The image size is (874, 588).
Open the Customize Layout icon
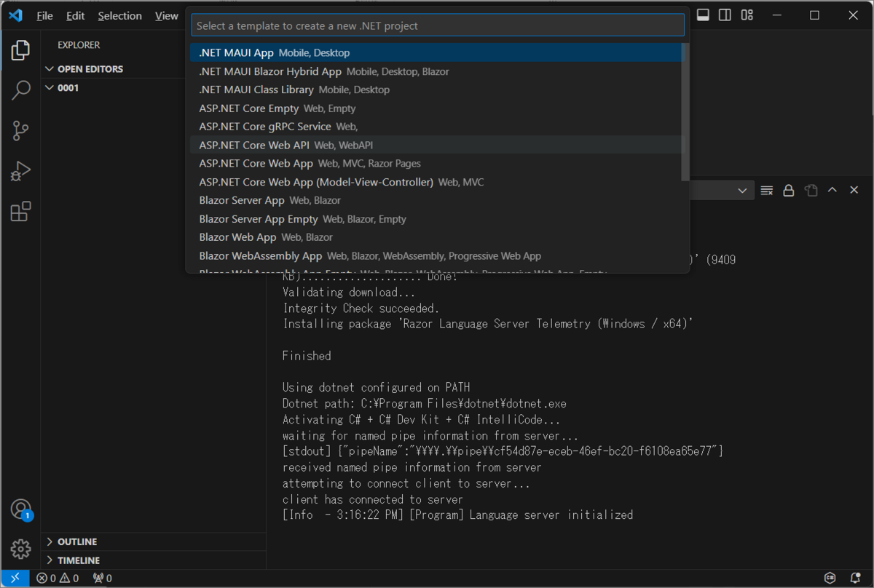pos(747,15)
